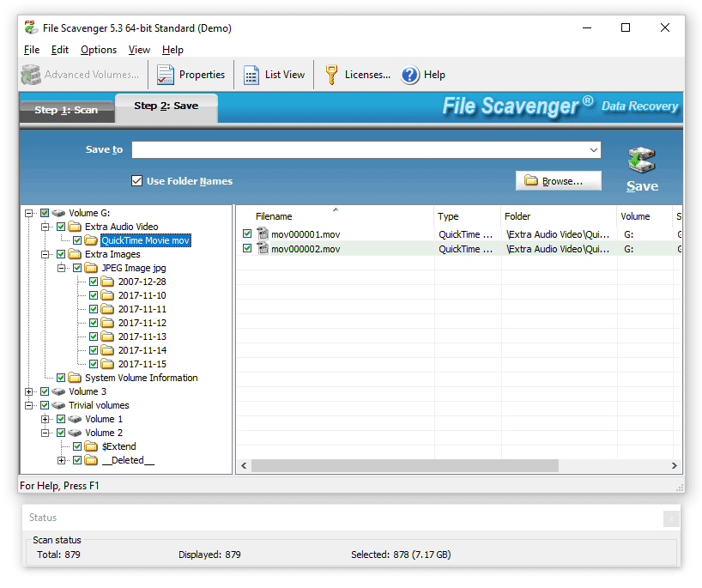Viewport: 702px width, 588px height.
Task: Expand the Volume 3 tree node
Action: [29, 391]
